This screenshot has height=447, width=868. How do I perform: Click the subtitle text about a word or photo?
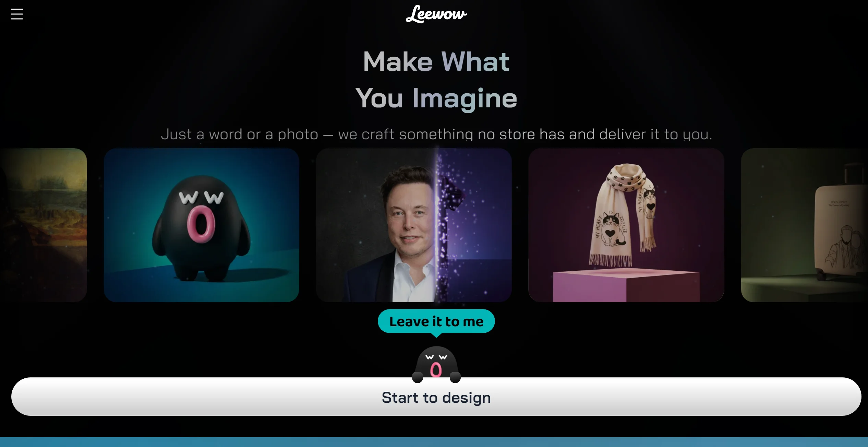point(436,134)
